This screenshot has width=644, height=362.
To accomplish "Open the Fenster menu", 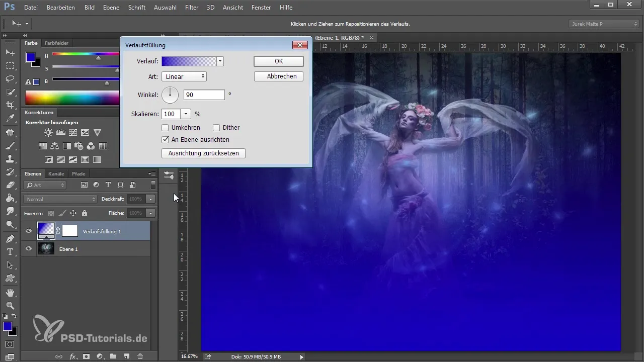I will [261, 8].
